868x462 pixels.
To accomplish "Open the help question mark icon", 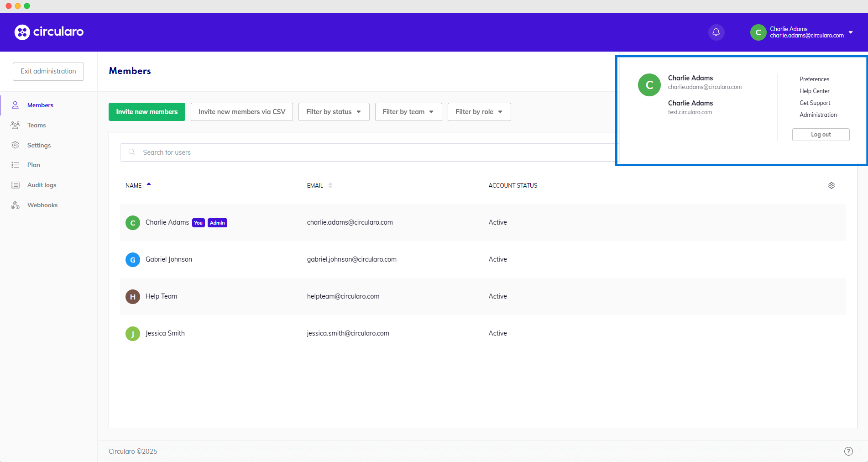I will click(x=848, y=451).
